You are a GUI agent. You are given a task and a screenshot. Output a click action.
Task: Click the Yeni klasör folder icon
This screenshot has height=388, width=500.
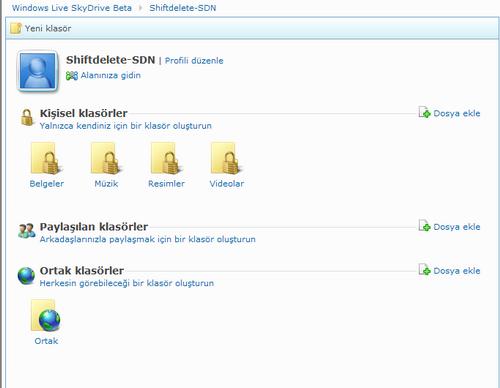click(x=16, y=28)
